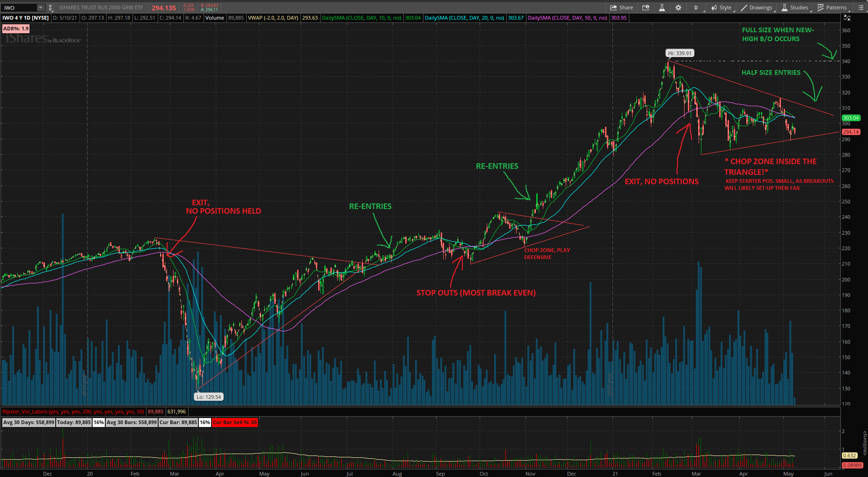Open the IWO symbol selector dropdown arrow
Image resolution: width=868 pixels, height=477 pixels.
coord(41,7)
